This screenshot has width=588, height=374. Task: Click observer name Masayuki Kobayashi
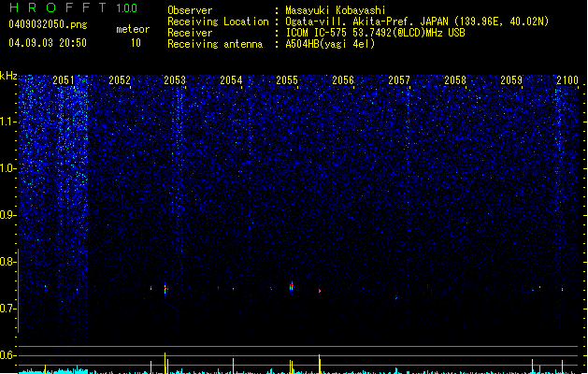tap(336, 10)
